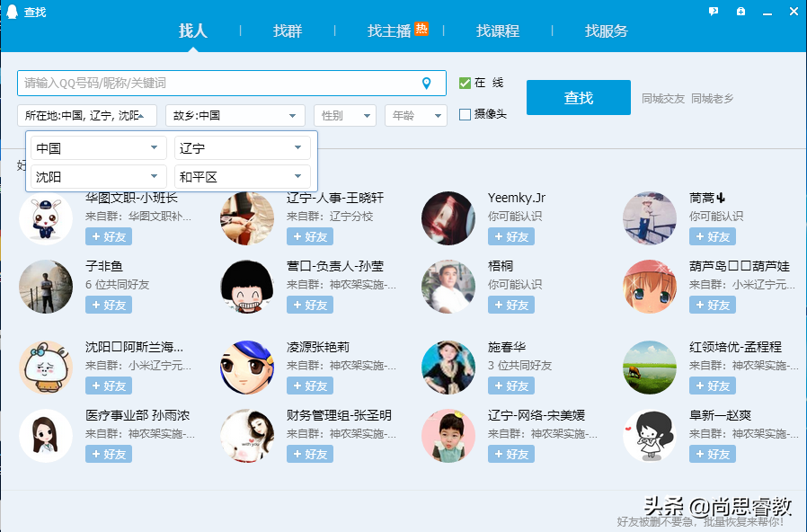Screen dimensions: 807x532
Task: Expand the 和平区 district dropdown
Action: click(243, 177)
